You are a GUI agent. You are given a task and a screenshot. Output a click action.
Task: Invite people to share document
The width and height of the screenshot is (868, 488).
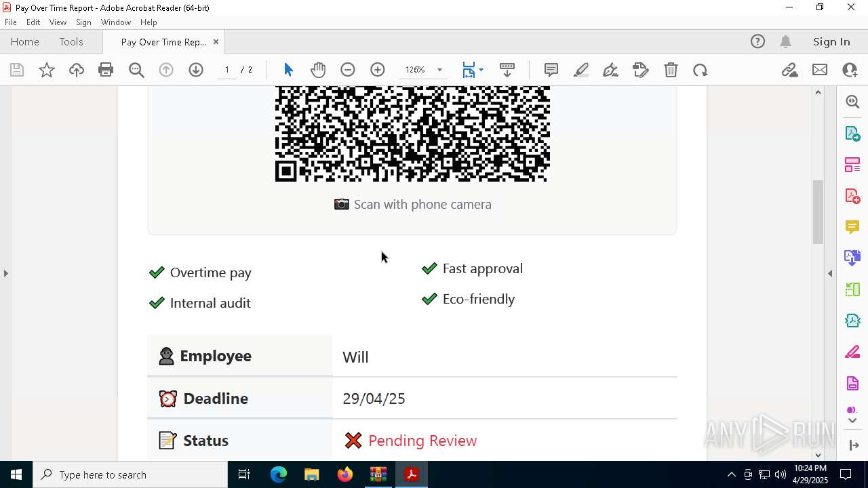(850, 70)
